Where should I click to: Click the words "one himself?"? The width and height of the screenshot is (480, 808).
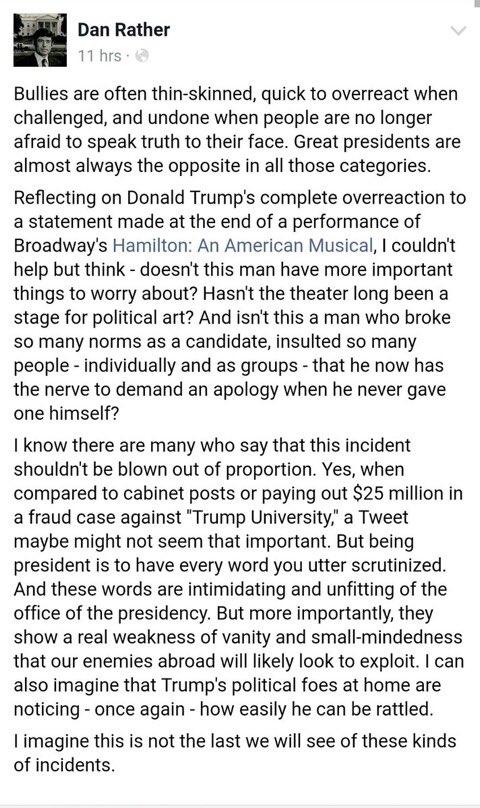66,413
